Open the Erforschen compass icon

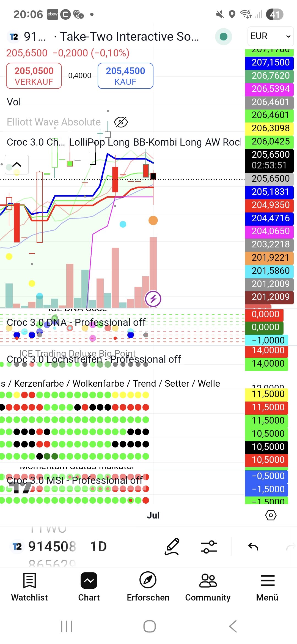pos(148,580)
